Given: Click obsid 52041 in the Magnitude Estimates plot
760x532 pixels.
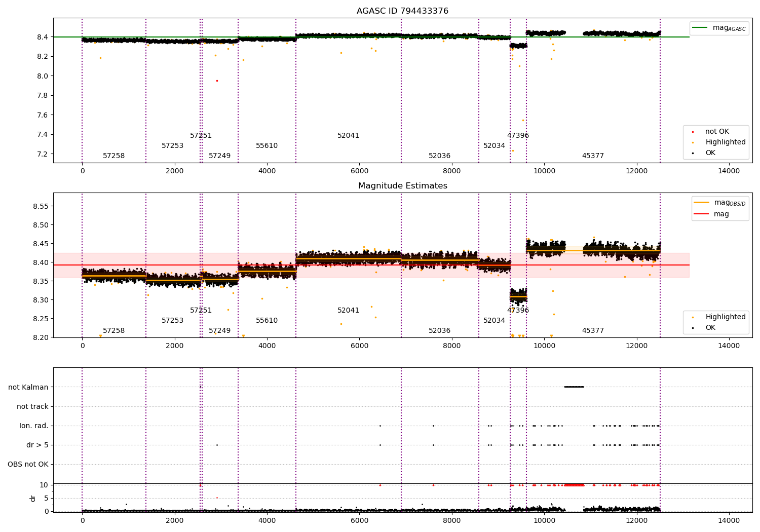Looking at the screenshot, I should (x=348, y=311).
